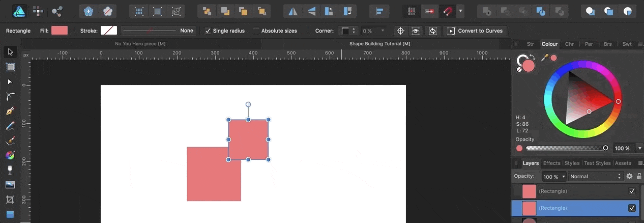The width and height of the screenshot is (644, 223).
Task: Click the Flip Horizontal icon
Action: [293, 11]
